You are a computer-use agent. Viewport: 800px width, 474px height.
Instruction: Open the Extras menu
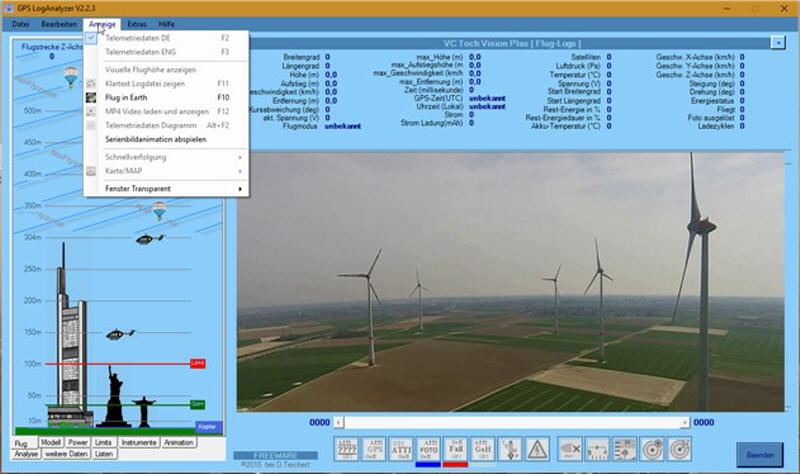(137, 24)
